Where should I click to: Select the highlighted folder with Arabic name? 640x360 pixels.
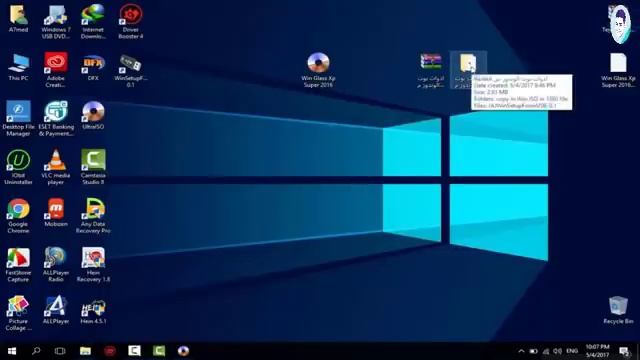468,63
